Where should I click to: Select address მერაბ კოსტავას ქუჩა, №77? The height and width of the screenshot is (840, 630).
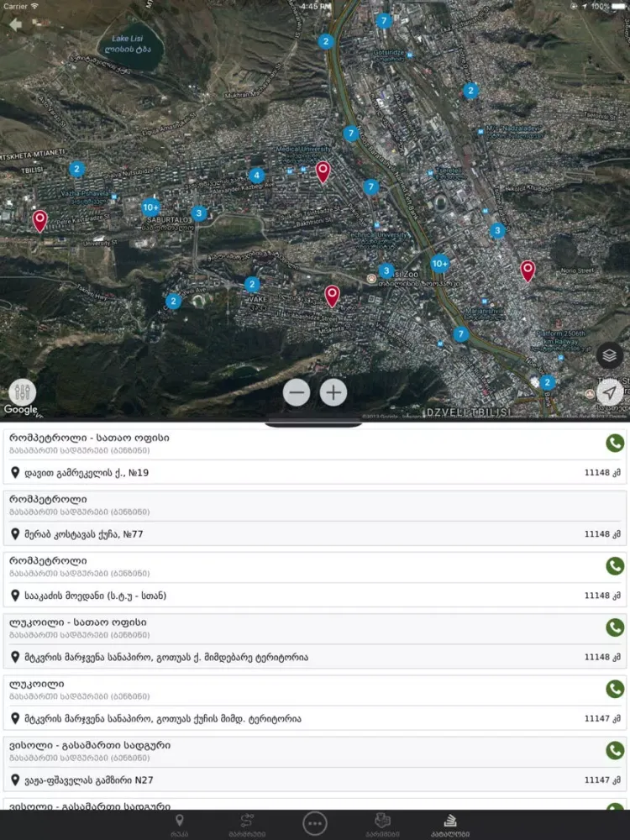(x=83, y=534)
